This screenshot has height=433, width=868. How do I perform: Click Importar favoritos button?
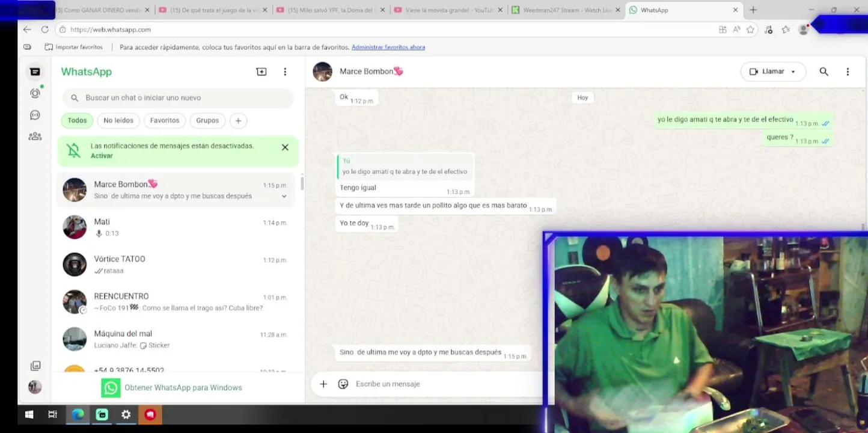(74, 47)
